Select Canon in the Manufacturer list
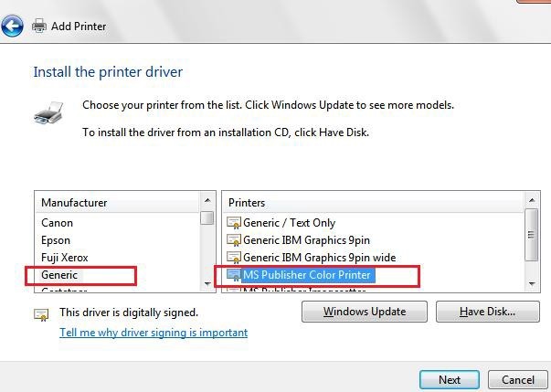The image size is (551, 392). click(x=57, y=222)
